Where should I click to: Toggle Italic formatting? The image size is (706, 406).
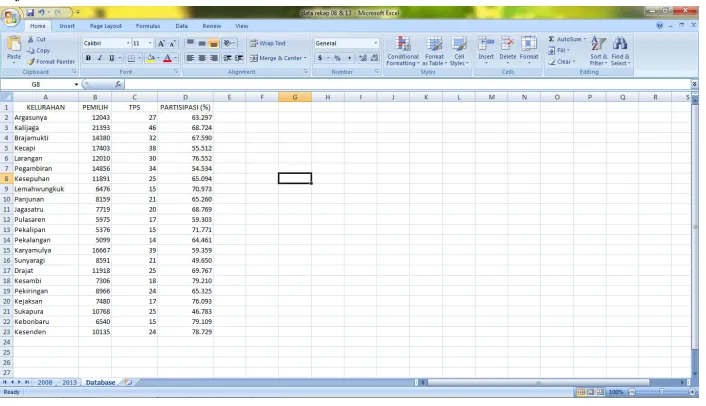point(100,58)
